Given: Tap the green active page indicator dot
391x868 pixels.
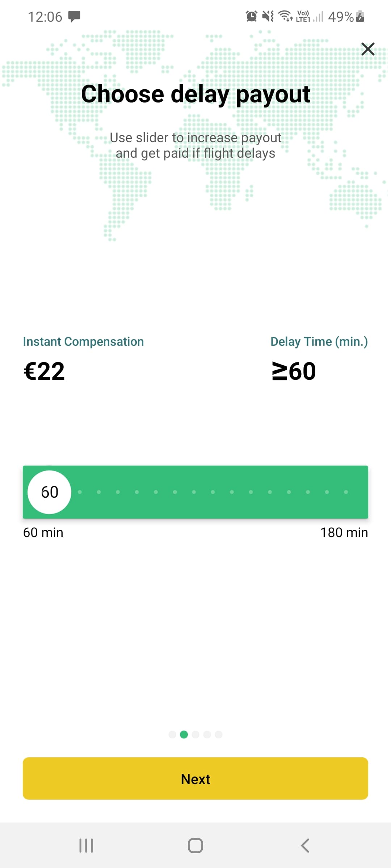Looking at the screenshot, I should pyautogui.click(x=184, y=734).
